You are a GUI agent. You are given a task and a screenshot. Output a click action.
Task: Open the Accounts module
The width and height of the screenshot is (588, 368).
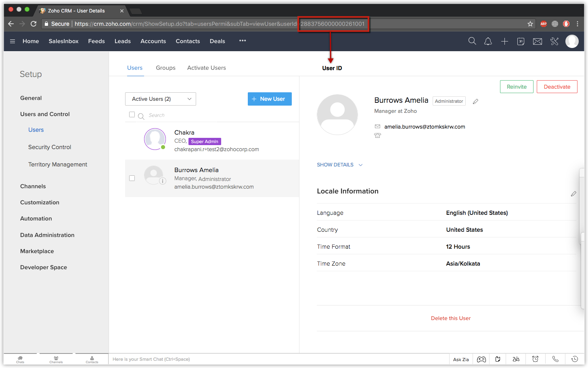click(x=153, y=41)
